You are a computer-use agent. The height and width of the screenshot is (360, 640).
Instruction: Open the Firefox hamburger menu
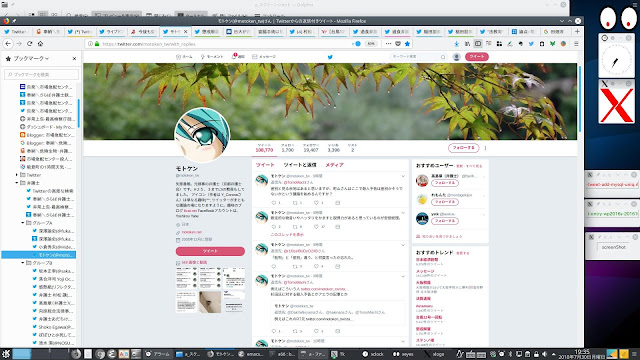coord(576,44)
